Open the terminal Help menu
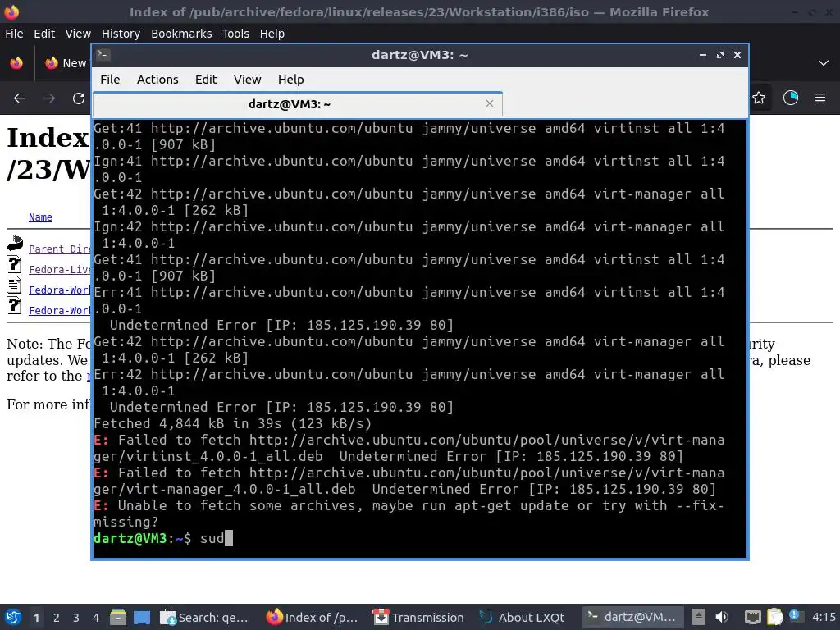The width and height of the screenshot is (840, 630). click(291, 80)
